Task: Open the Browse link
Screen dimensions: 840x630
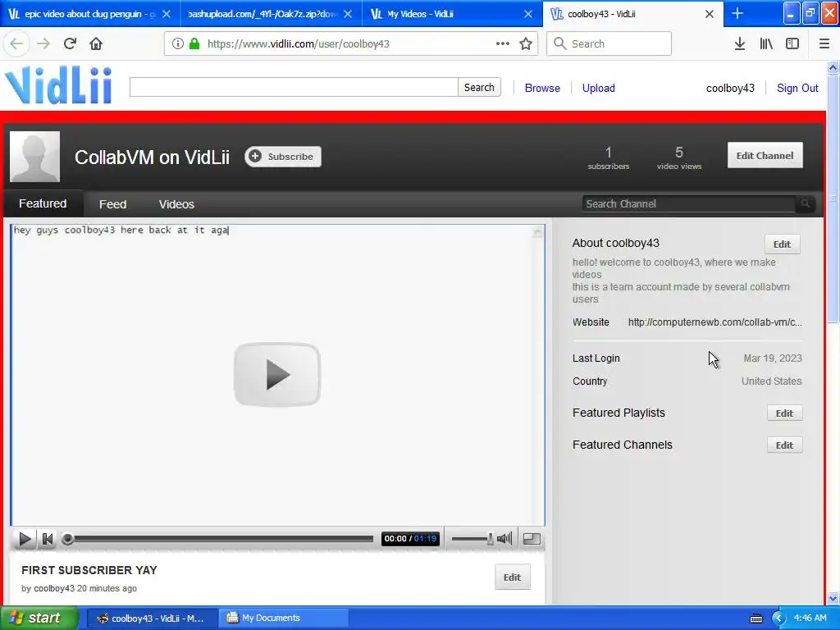Action: tap(542, 88)
